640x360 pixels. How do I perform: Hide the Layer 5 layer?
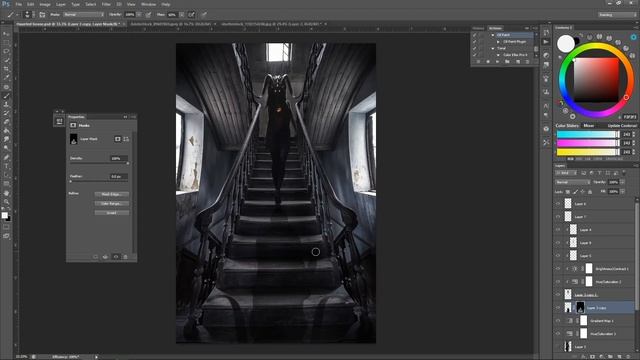click(x=558, y=256)
